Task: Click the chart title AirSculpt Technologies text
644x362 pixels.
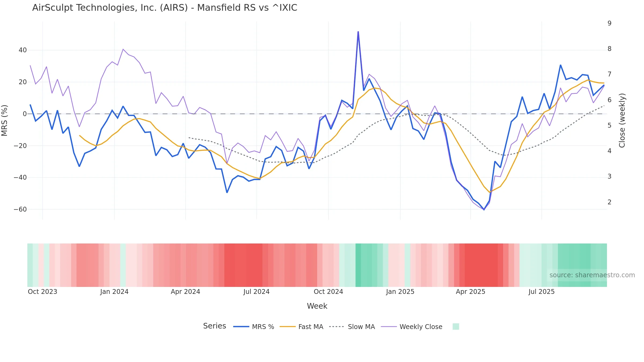Action: pyautogui.click(x=165, y=8)
